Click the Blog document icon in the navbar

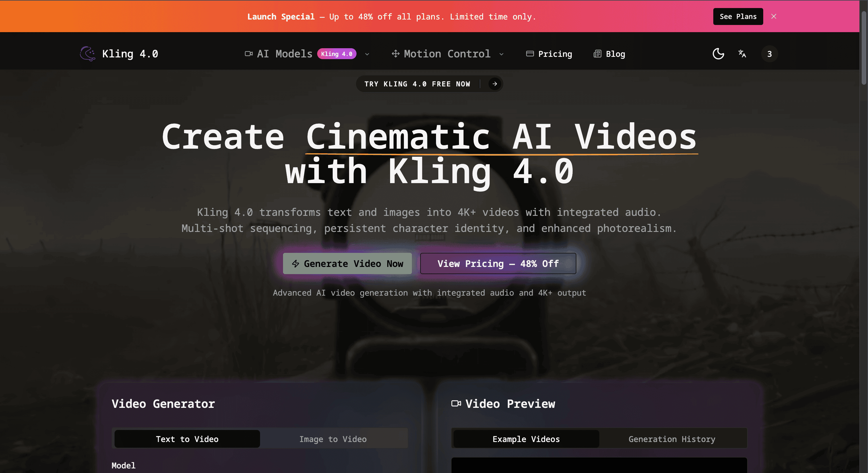click(597, 54)
